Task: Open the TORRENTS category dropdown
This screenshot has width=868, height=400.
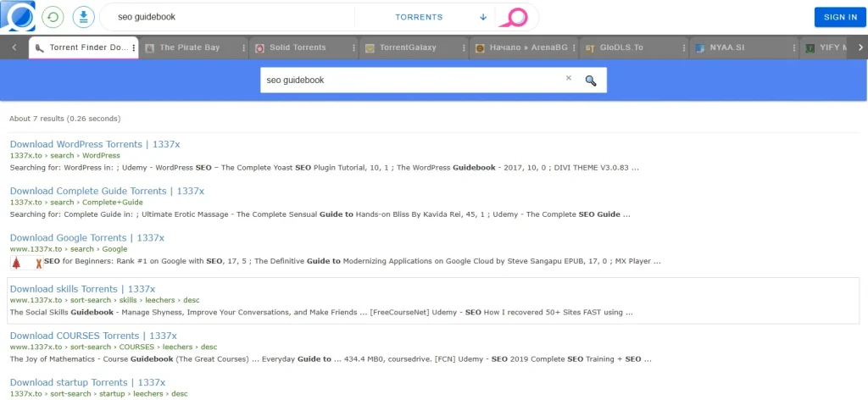Action: [x=440, y=17]
